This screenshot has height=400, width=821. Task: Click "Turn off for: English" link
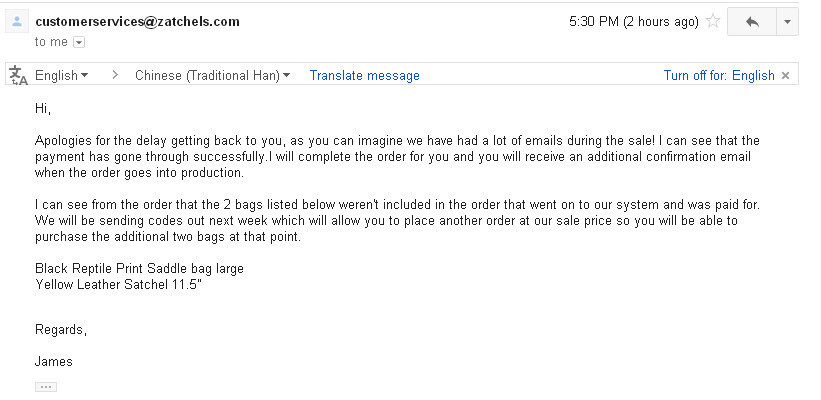718,75
